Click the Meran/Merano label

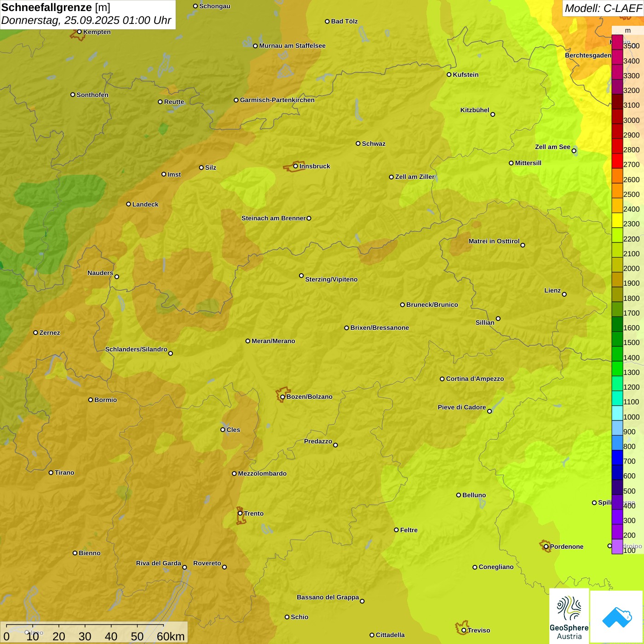(x=273, y=341)
